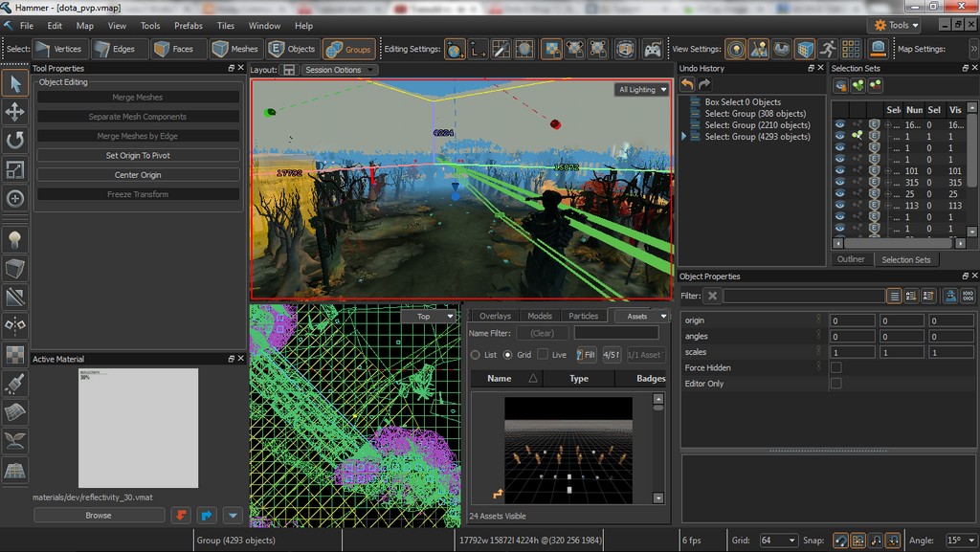Click the running figure icon in View Settings
980x552 pixels.
pos(828,49)
